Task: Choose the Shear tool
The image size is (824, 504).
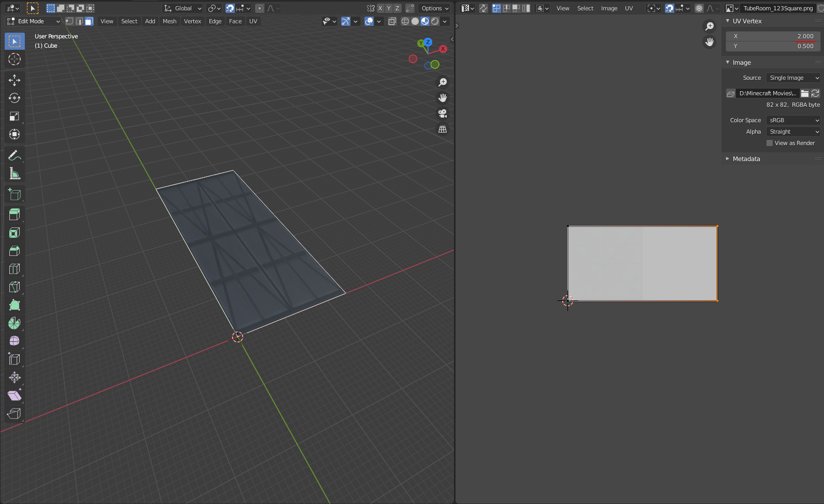Action: tap(15, 395)
